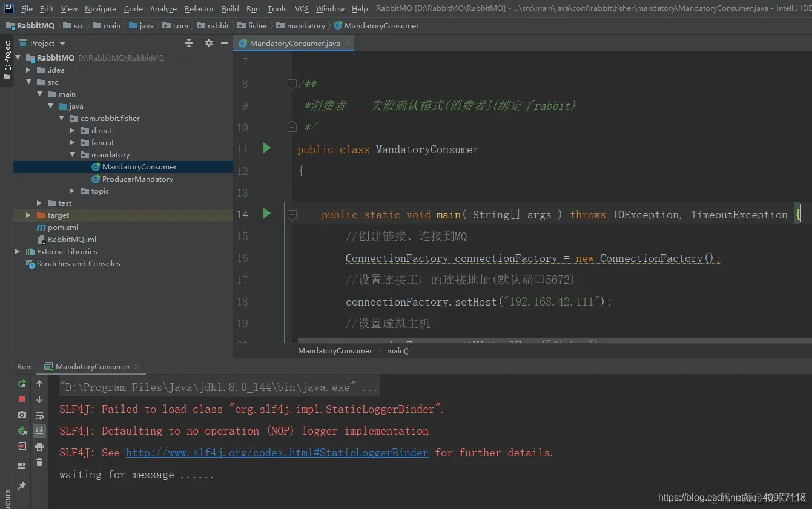Click the slf4j.org StaticLoggerBinder link
The image size is (812, 509).
pyautogui.click(x=277, y=453)
